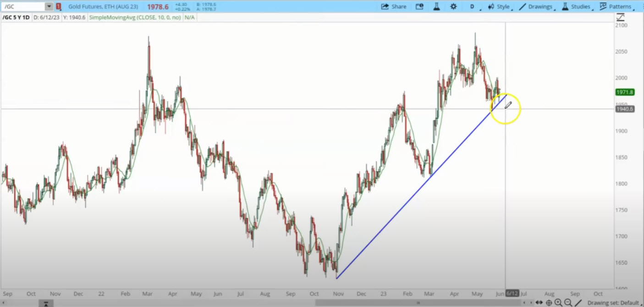Click the flask quick-study icon in toolbar

(436, 6)
